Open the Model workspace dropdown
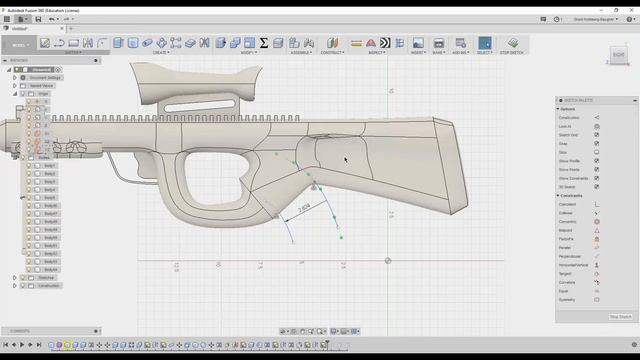Image resolution: width=640 pixels, height=360 pixels. tap(19, 45)
